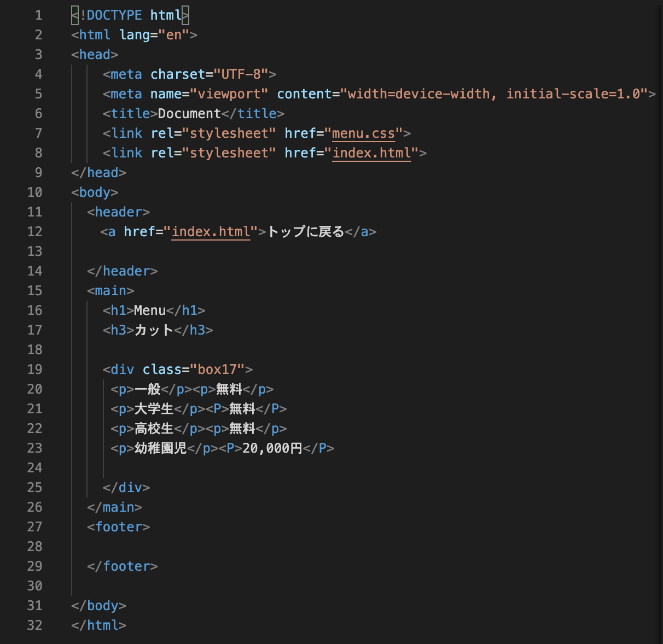Click line number 30 in the gutter
The width and height of the screenshot is (663, 644).
(x=34, y=586)
